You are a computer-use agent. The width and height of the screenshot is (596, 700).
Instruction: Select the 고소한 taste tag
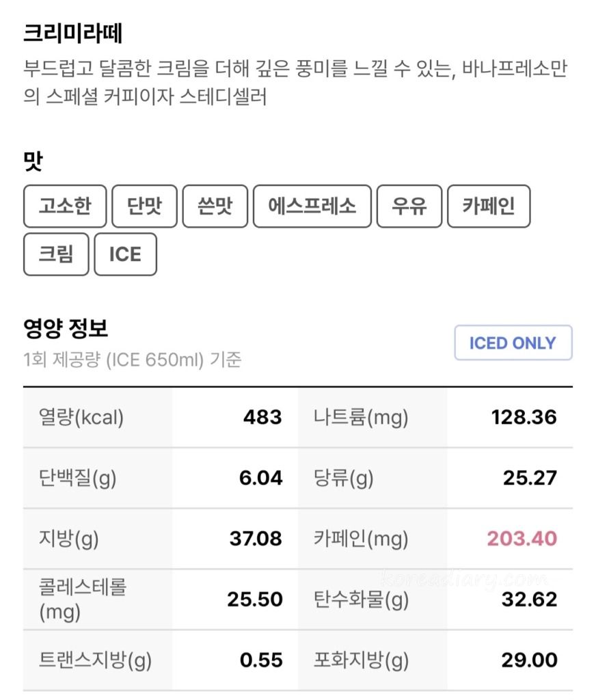coord(65,206)
